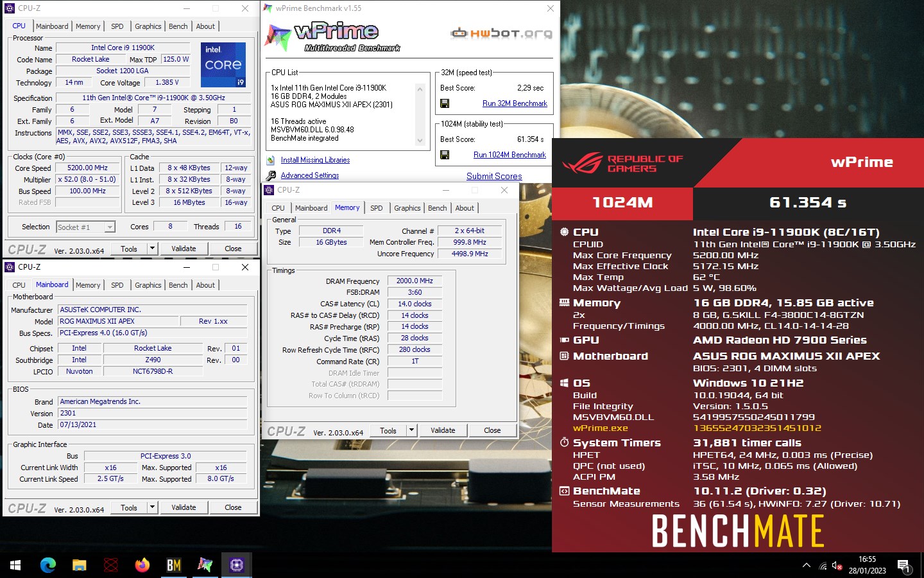Open Bench tab in Memory CPU-Z window
The width and height of the screenshot is (924, 578).
click(x=437, y=208)
